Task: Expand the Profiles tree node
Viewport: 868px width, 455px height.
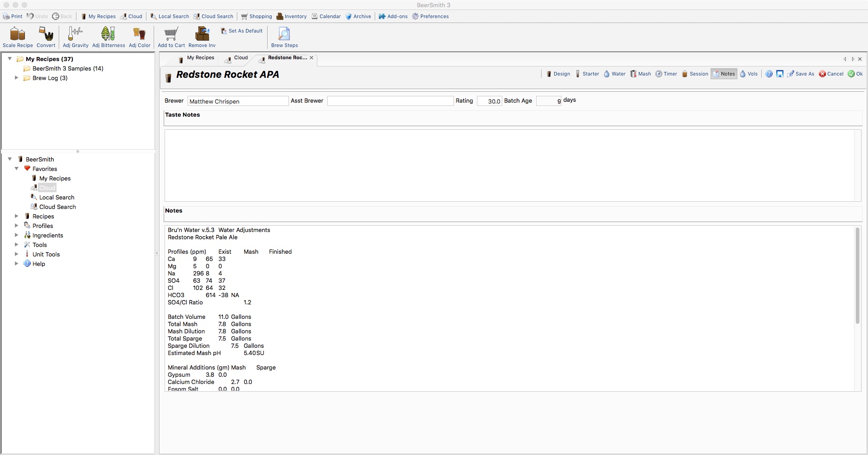Action: (x=17, y=226)
